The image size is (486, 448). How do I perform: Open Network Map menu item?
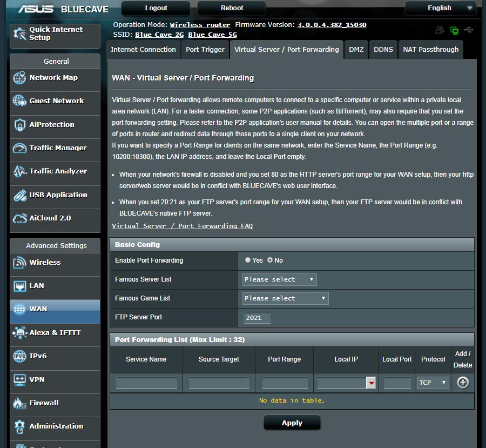click(x=55, y=80)
